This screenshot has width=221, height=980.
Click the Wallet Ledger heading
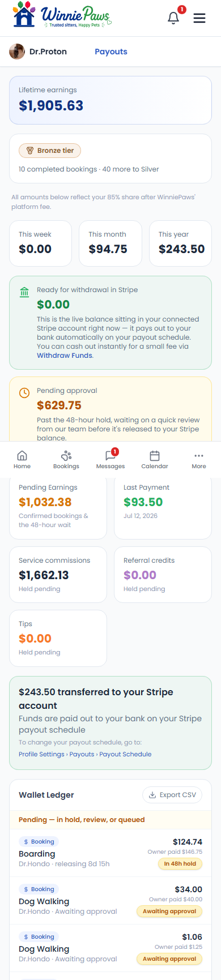46,795
